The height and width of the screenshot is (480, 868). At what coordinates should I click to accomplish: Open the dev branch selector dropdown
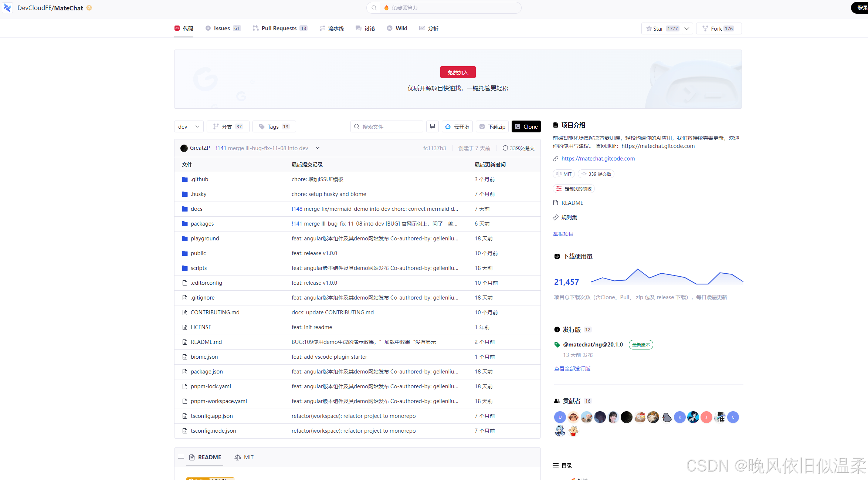(189, 126)
